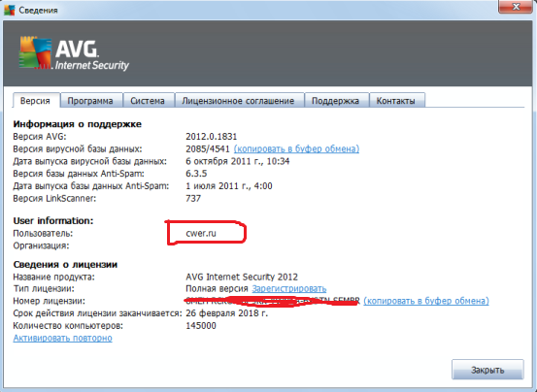Image resolution: width=537 pixels, height=392 pixels.
Task: Click the AVG version value 2012.0.1831
Action: (212, 137)
